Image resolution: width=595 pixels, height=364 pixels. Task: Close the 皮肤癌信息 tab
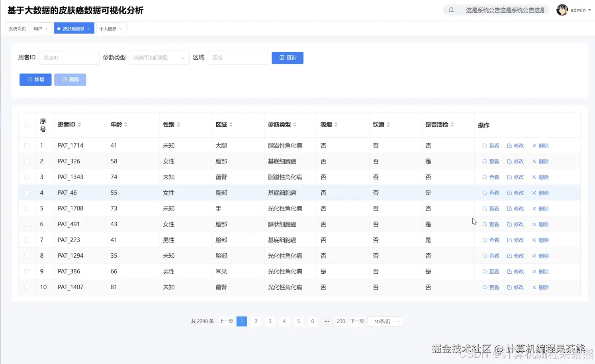click(88, 29)
